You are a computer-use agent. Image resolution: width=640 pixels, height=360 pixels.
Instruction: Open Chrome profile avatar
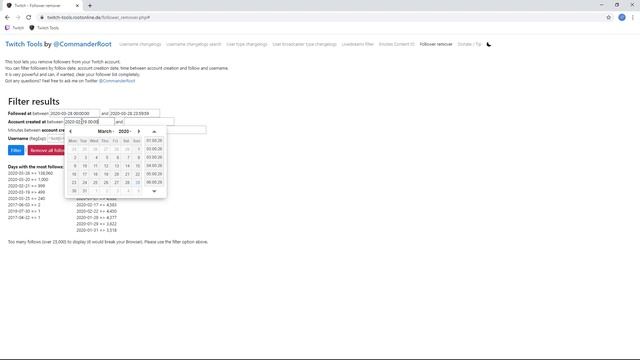click(622, 18)
